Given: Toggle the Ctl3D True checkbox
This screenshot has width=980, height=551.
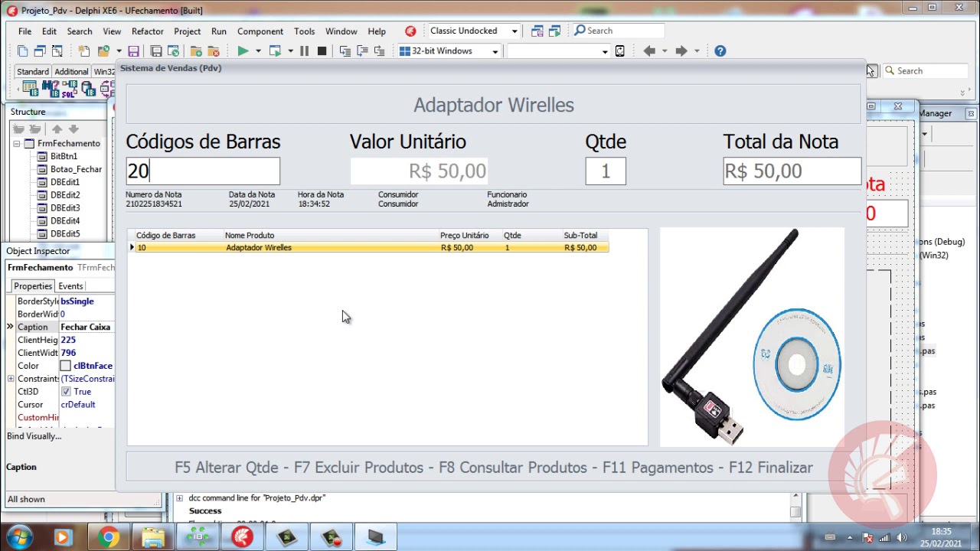Looking at the screenshot, I should [x=66, y=391].
